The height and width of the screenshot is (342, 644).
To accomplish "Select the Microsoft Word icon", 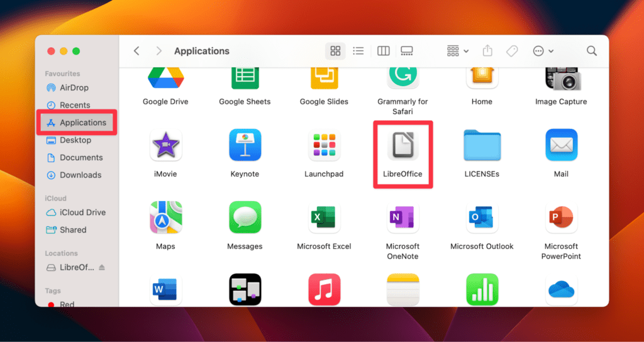I will 165,289.
